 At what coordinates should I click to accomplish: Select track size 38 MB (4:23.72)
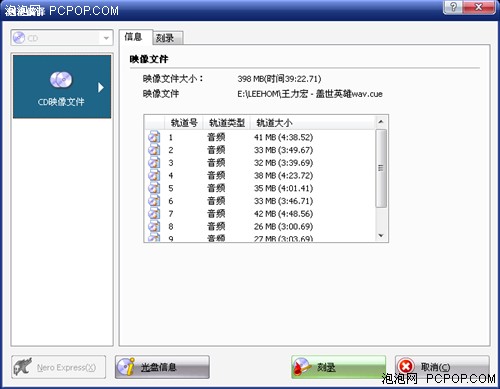point(283,175)
